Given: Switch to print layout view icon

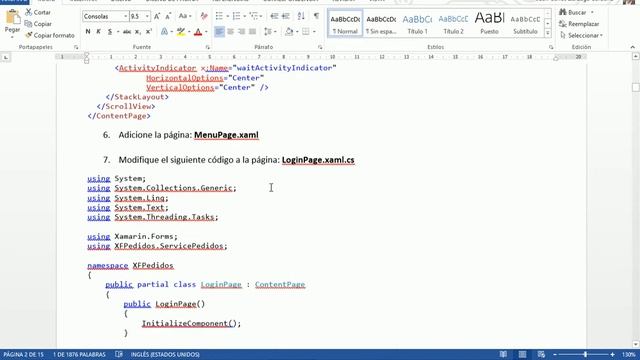Looking at the screenshot, I should pyautogui.click(x=522, y=354).
